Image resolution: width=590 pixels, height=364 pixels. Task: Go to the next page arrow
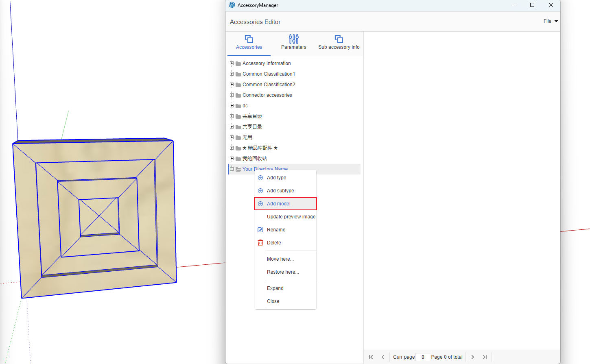(x=472, y=357)
